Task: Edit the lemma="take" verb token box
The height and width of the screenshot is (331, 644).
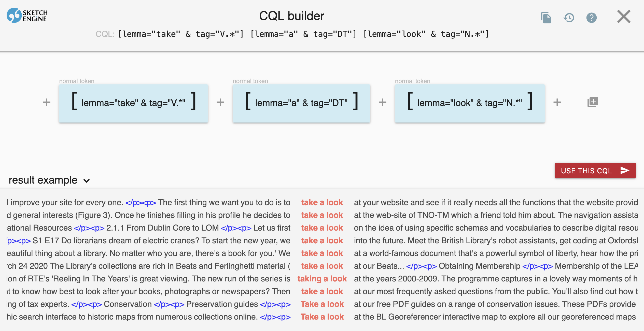Action: point(133,103)
